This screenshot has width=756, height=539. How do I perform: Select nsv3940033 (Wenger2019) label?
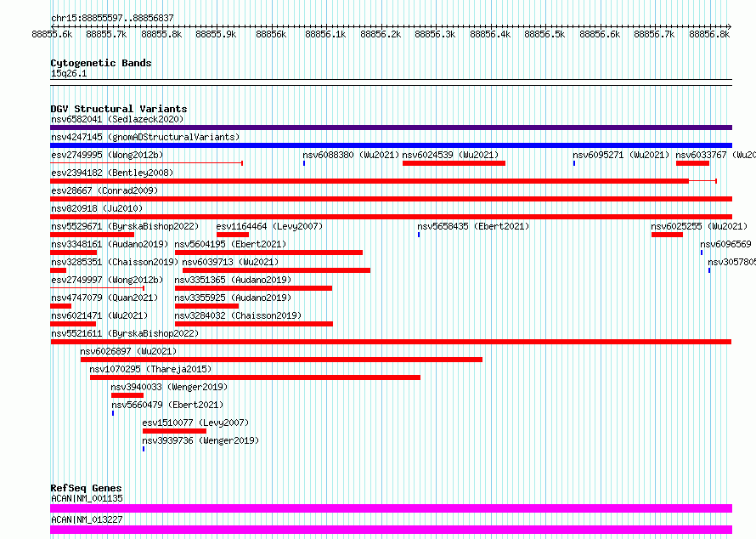(x=169, y=387)
